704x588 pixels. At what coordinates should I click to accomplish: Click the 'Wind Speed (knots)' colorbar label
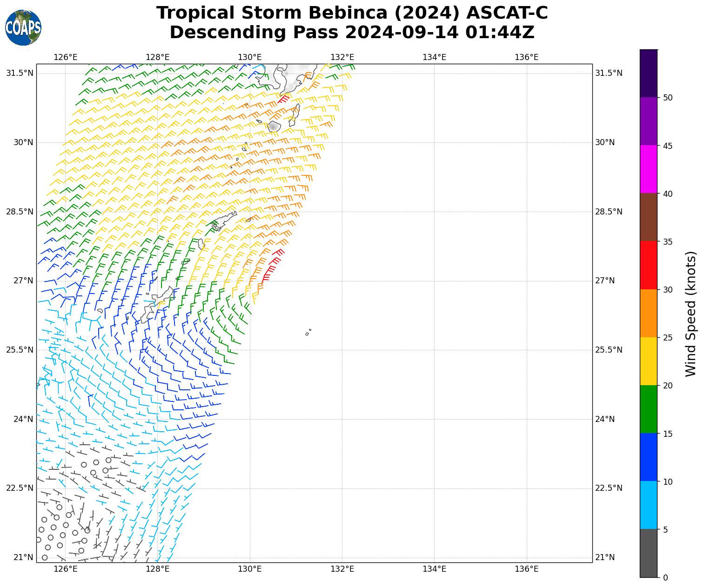[691, 314]
